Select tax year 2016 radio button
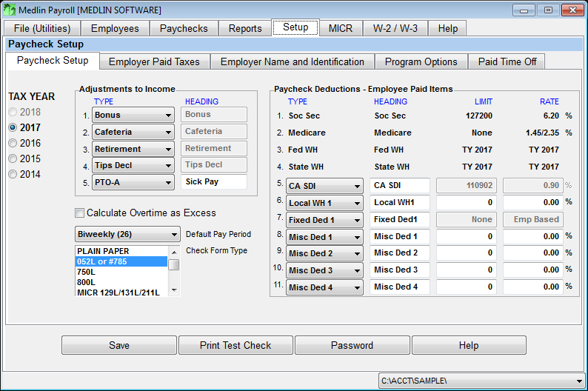 13,143
